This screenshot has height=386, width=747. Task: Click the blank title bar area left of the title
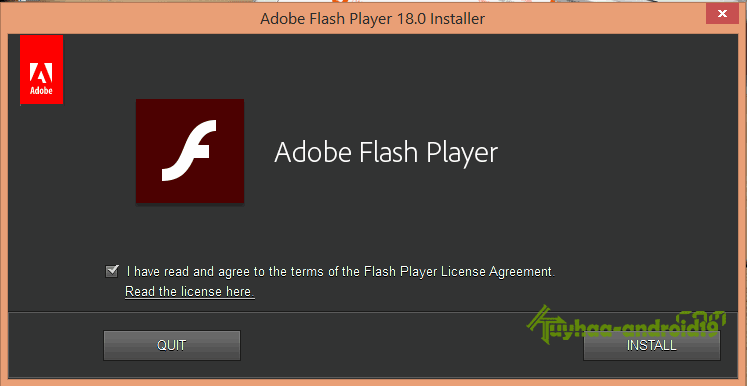click(131, 18)
